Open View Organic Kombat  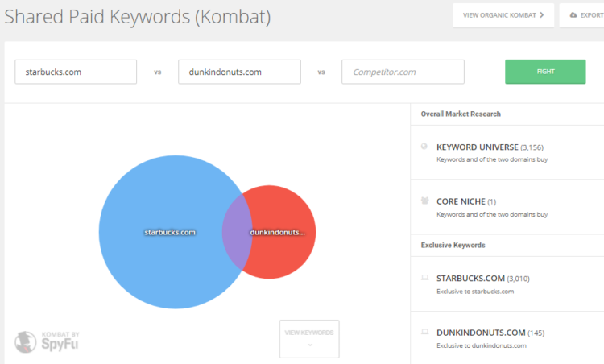click(x=499, y=14)
